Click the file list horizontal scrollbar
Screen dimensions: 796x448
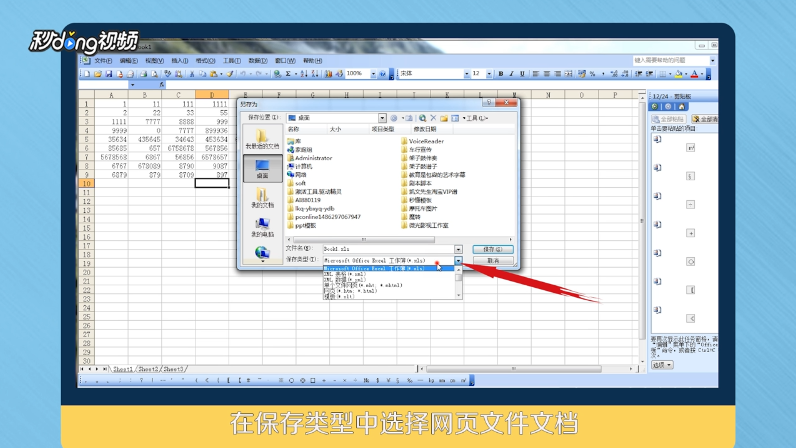pos(399,239)
